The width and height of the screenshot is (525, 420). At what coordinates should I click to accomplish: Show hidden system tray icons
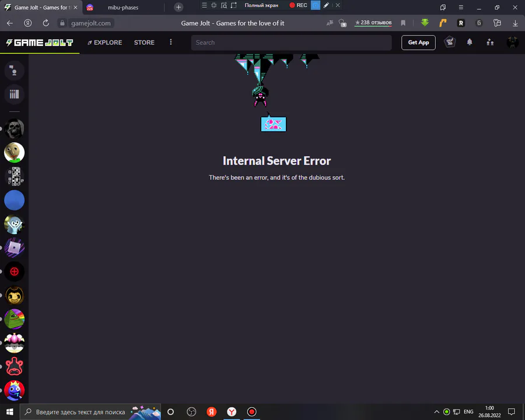point(436,412)
